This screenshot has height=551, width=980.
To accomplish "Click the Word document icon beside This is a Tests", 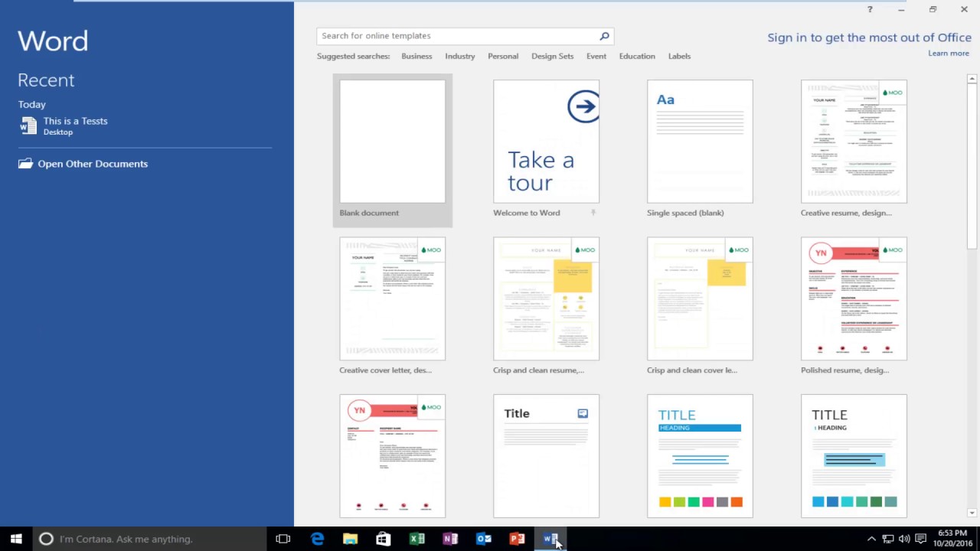I will (x=28, y=126).
